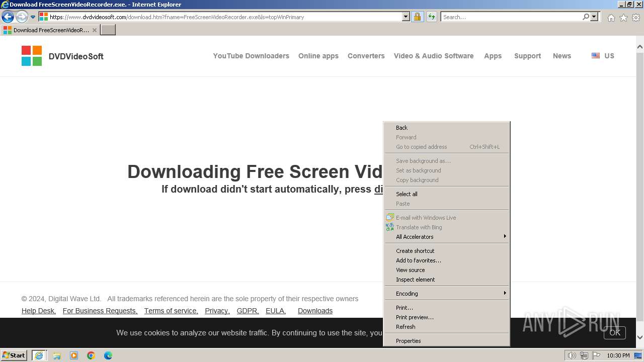Open the Tools gear icon
The height and width of the screenshot is (362, 644).
click(x=636, y=18)
